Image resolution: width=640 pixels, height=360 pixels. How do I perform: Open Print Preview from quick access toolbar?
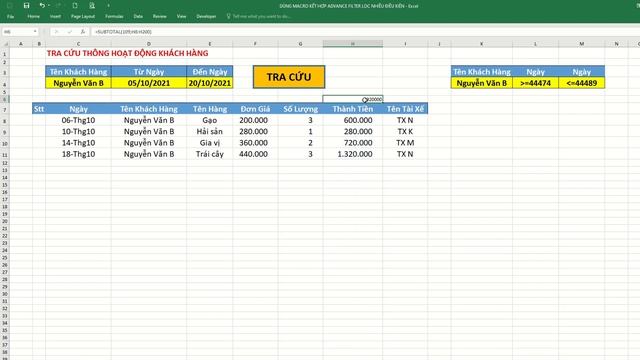tap(92, 6)
